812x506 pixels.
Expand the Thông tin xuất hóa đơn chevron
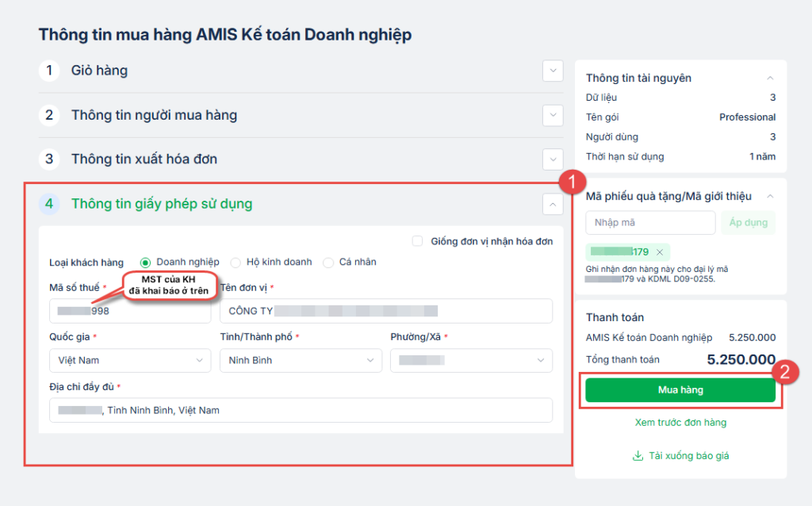[553, 159]
